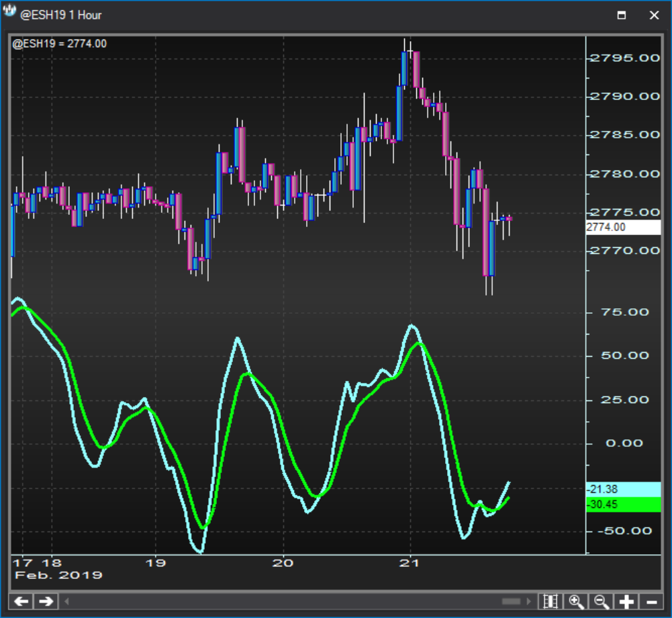Click the date label 17 on time axis
This screenshot has height=618, width=672.
tap(23, 563)
